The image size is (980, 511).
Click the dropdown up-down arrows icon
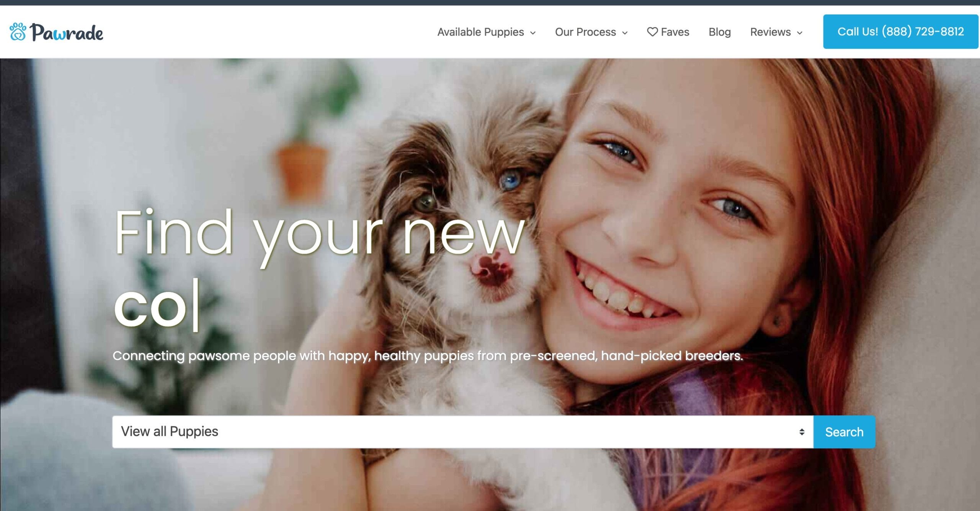802,432
